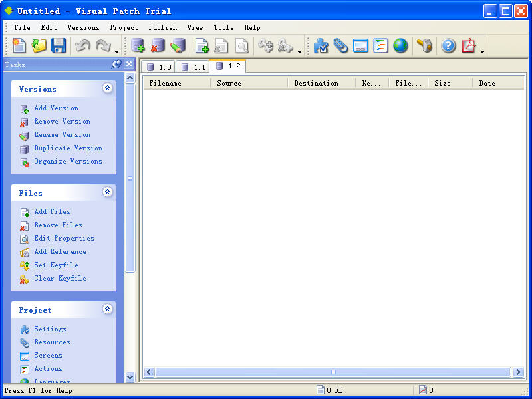532x399 pixels.
Task: Open the Publish menu
Action: click(162, 27)
